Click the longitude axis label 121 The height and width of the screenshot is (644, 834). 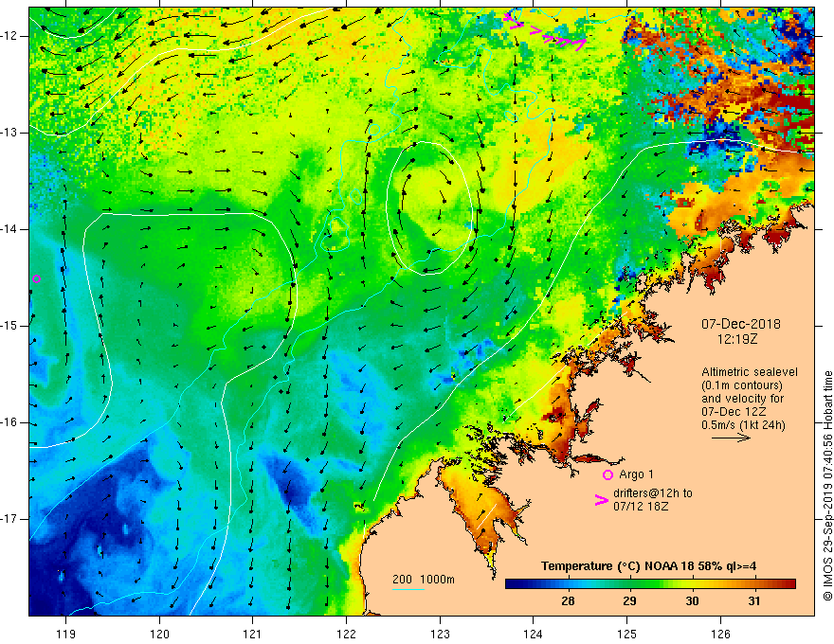[253, 634]
